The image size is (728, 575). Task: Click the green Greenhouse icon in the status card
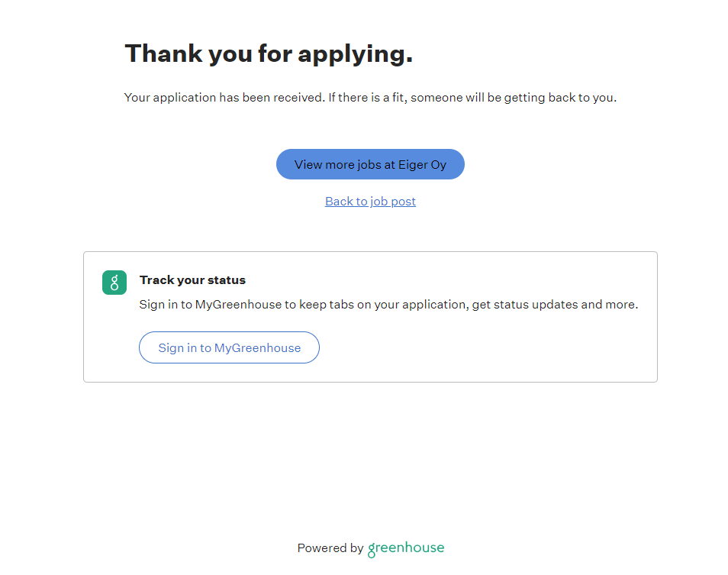pyautogui.click(x=114, y=283)
